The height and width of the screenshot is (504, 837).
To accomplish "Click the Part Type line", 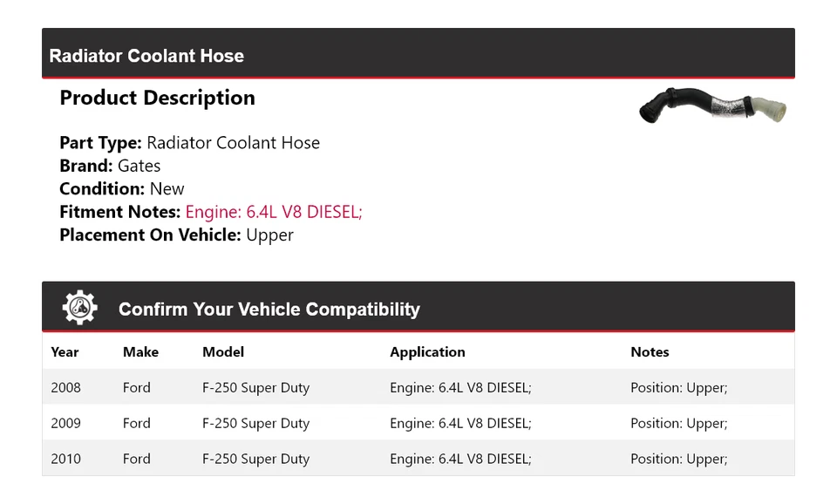I will click(x=189, y=143).
